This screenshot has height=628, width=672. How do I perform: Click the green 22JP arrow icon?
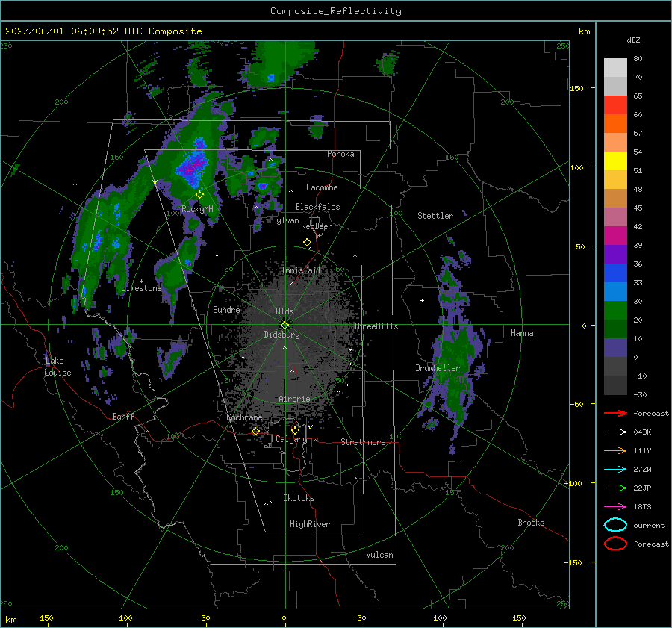(615, 488)
